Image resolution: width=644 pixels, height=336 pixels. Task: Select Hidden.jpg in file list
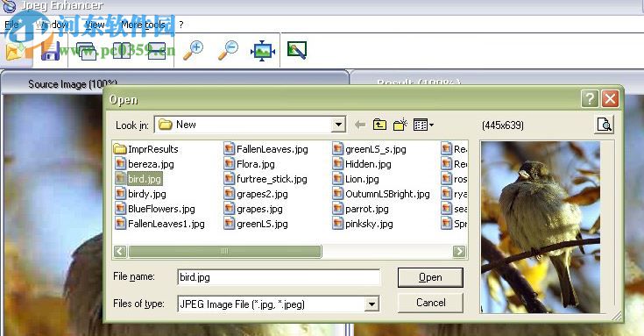tap(362, 164)
